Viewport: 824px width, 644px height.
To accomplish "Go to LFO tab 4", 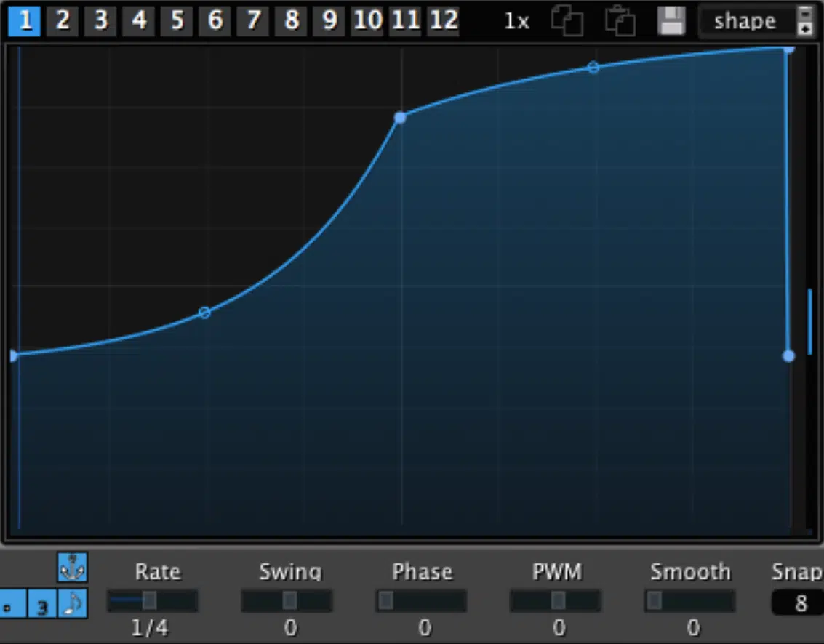I will [138, 21].
